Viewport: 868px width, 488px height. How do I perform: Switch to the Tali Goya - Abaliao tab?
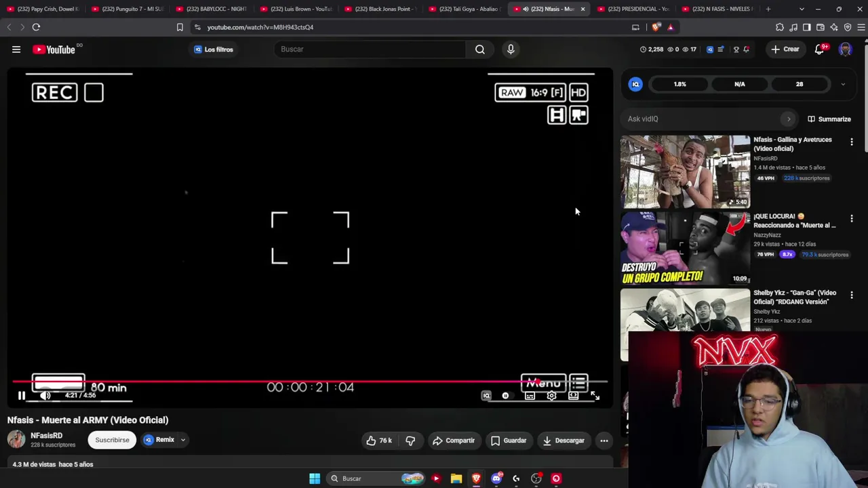point(465,9)
